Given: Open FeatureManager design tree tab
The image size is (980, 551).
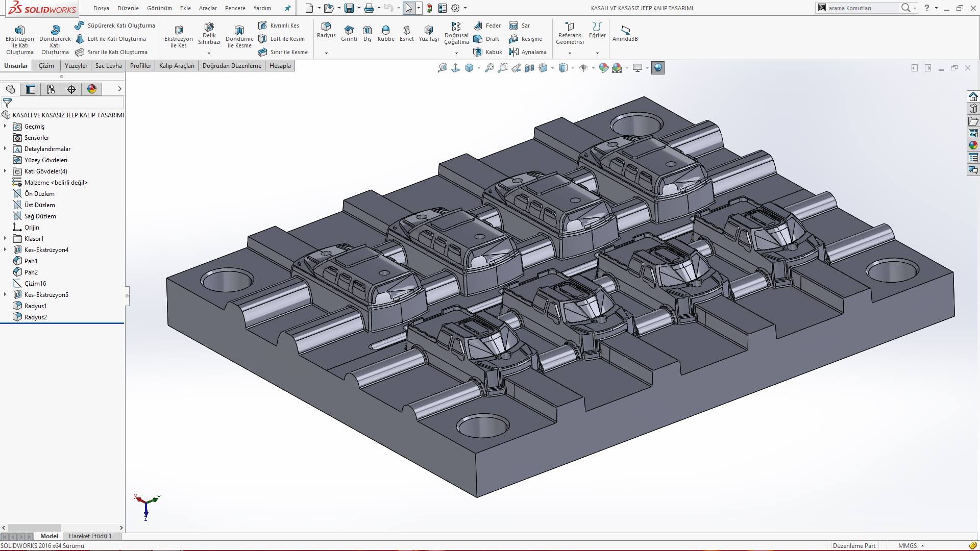Looking at the screenshot, I should (10, 89).
